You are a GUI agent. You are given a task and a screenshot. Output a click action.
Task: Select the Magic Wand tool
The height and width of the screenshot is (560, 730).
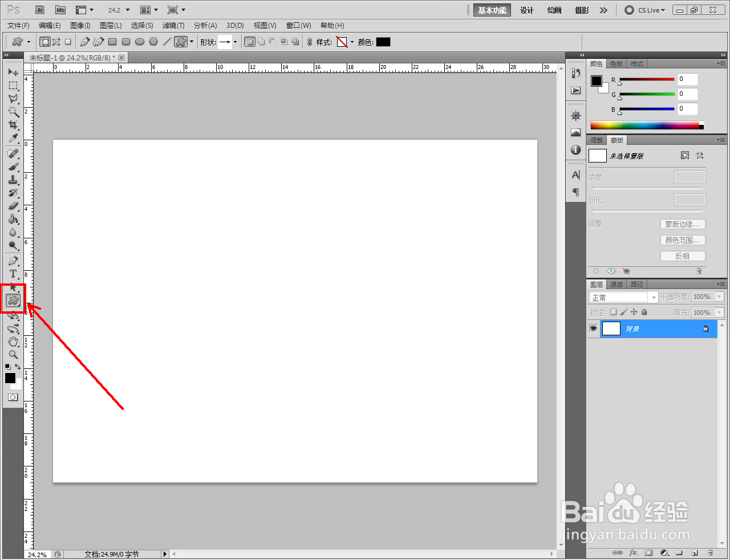pyautogui.click(x=13, y=112)
